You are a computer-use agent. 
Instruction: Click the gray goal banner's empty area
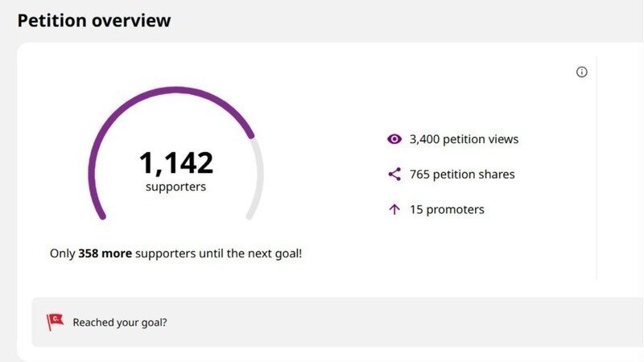tap(402, 323)
